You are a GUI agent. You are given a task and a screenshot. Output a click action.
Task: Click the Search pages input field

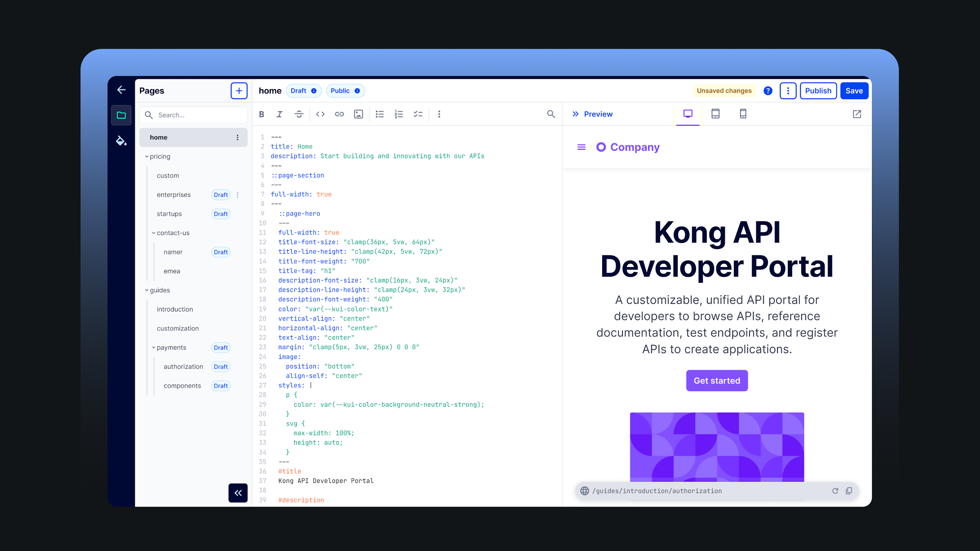coord(193,115)
